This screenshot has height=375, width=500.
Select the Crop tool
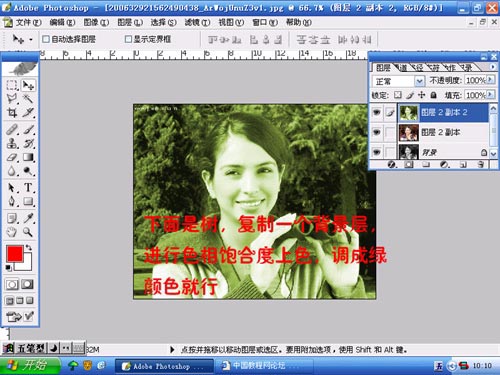(12, 113)
